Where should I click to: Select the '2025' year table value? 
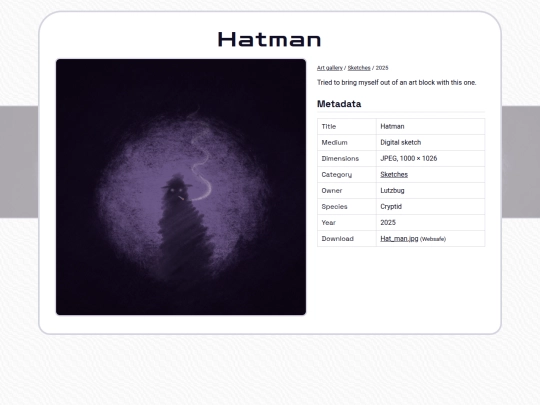click(x=388, y=223)
